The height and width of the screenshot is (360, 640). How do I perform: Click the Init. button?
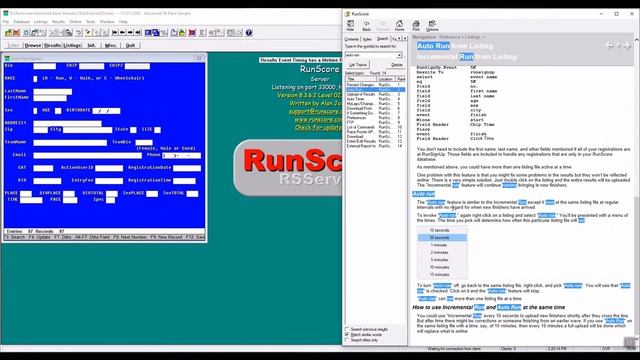[91, 45]
